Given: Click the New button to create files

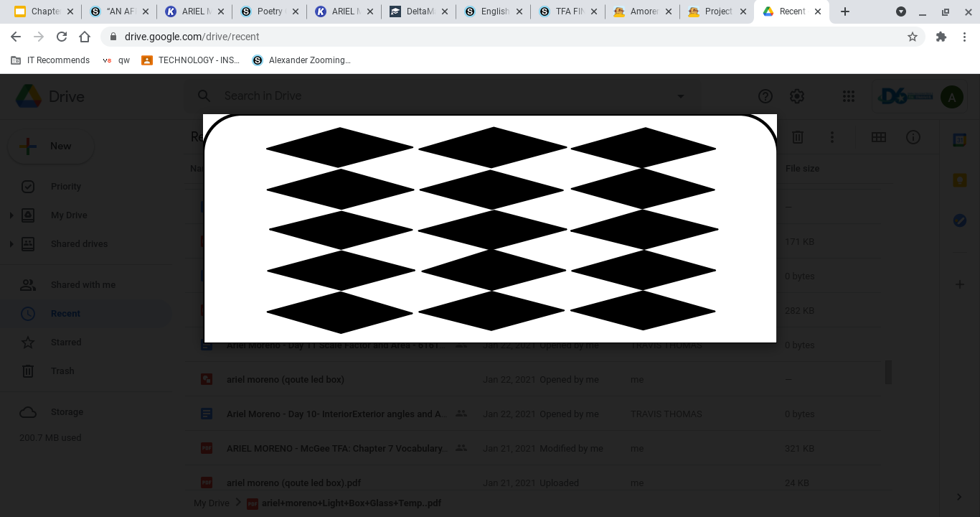Looking at the screenshot, I should click(51, 146).
